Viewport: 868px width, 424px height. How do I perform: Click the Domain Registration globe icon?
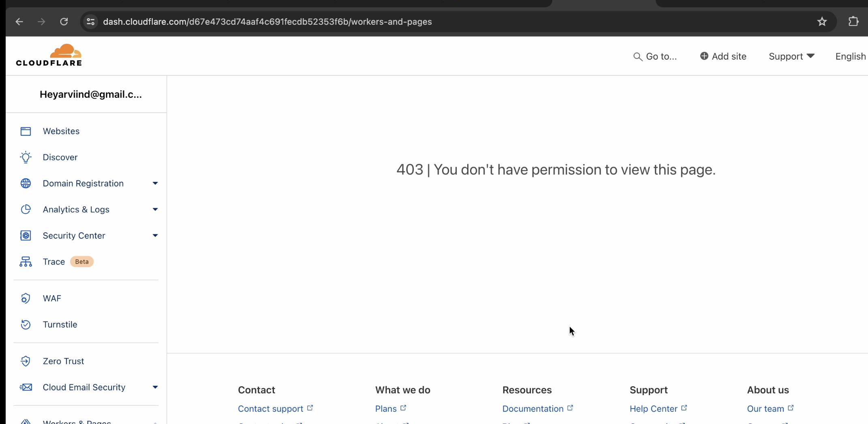(x=26, y=183)
